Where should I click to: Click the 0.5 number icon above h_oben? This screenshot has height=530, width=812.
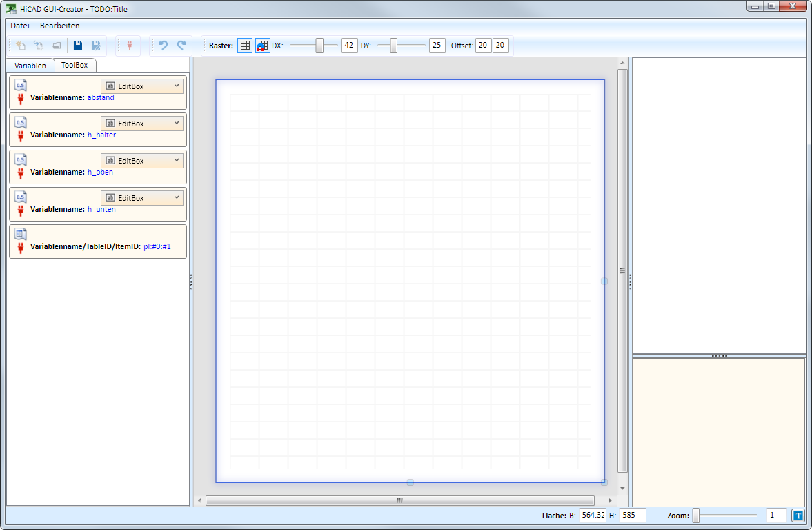coord(21,159)
